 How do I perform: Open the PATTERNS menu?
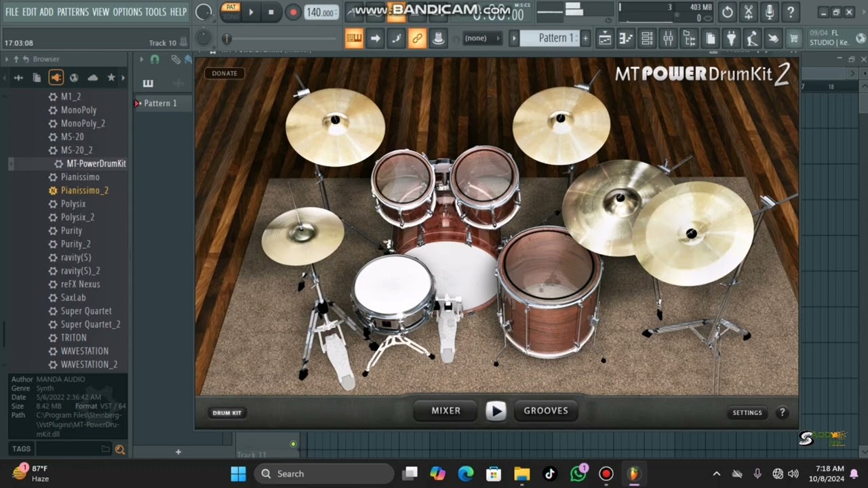[x=73, y=12]
